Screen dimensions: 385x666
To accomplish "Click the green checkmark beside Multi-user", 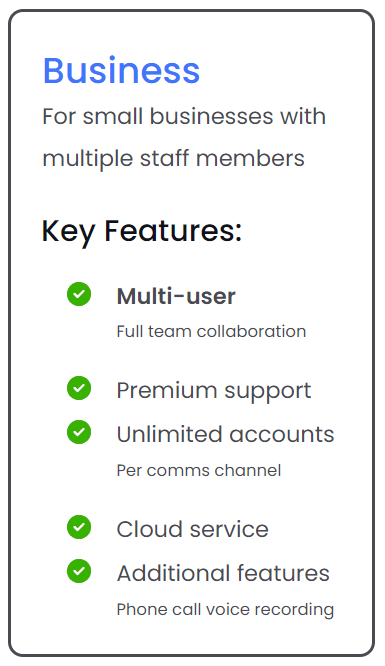I will (79, 294).
